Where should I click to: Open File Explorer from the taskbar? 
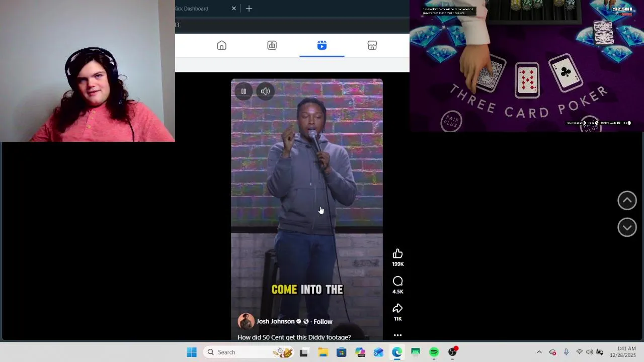pyautogui.click(x=323, y=352)
